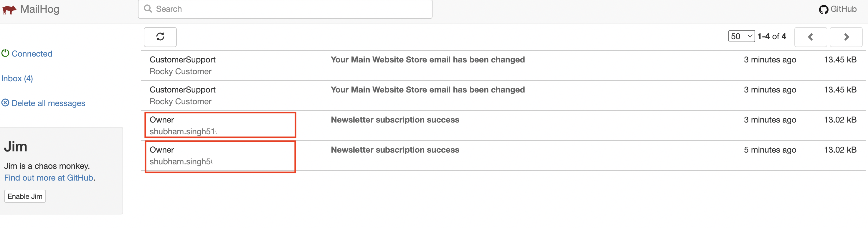This screenshot has width=868, height=228.
Task: Click the refresh messages icon
Action: 160,37
